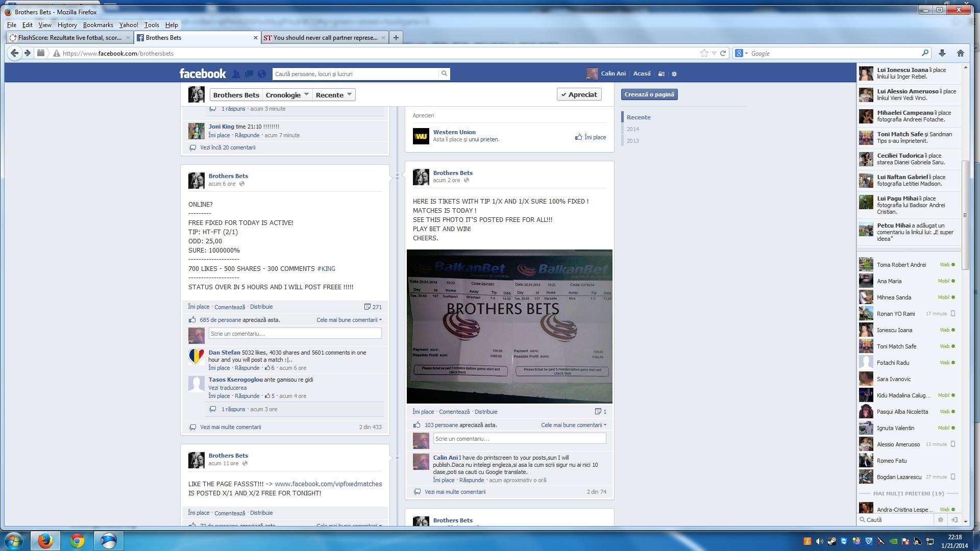
Task: Click Distribuie under the BalkanBet photo post
Action: point(485,412)
